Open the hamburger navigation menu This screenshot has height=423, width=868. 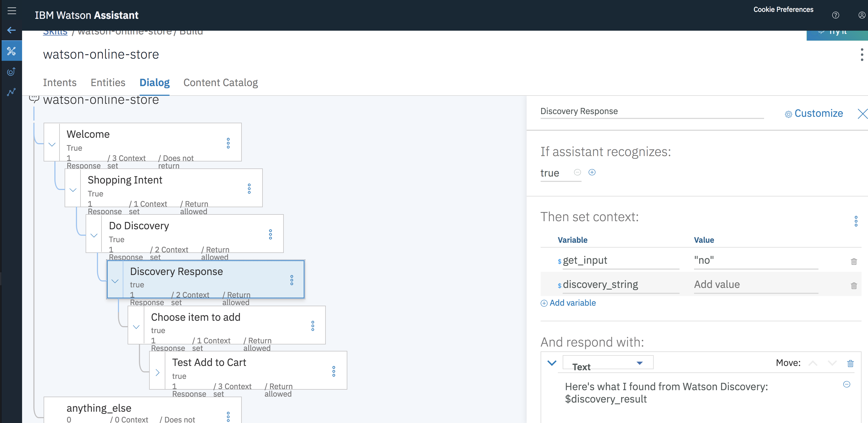click(12, 11)
